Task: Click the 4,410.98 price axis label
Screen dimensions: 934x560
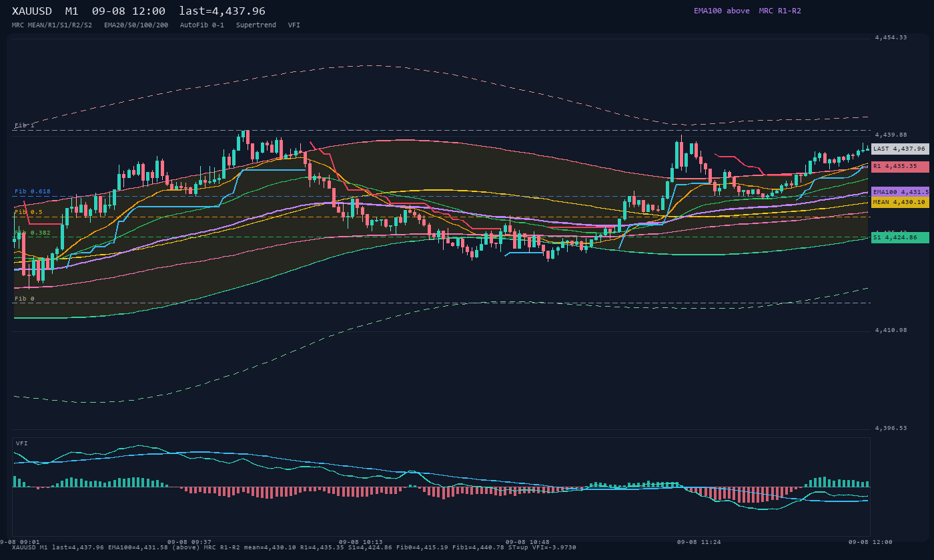Action: click(x=891, y=330)
